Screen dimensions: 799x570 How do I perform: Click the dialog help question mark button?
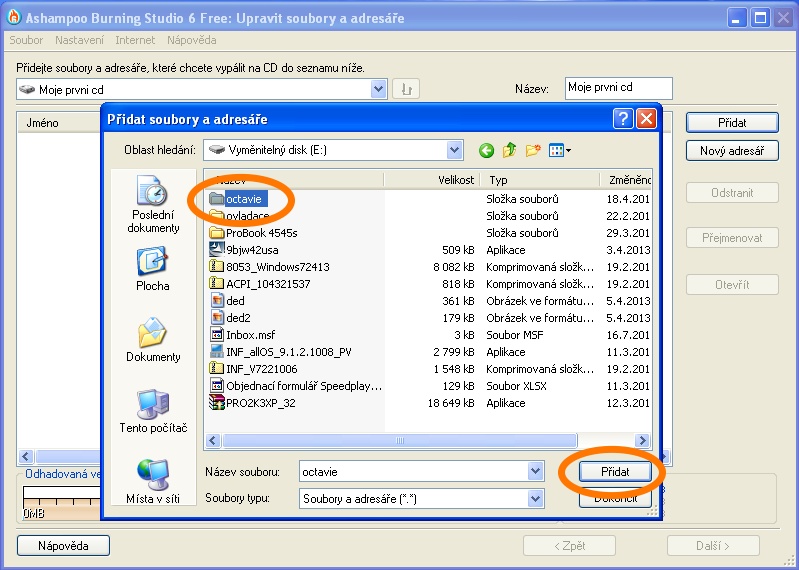pos(623,119)
